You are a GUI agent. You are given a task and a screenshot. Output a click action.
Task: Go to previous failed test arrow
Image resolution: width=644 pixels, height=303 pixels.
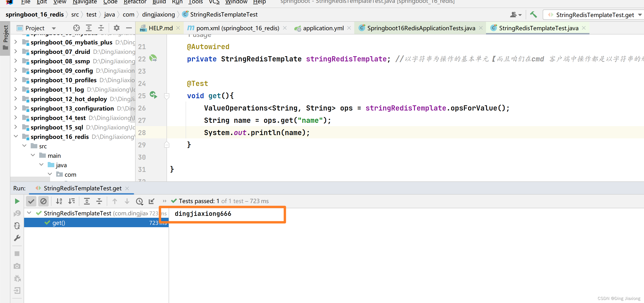pyautogui.click(x=115, y=201)
